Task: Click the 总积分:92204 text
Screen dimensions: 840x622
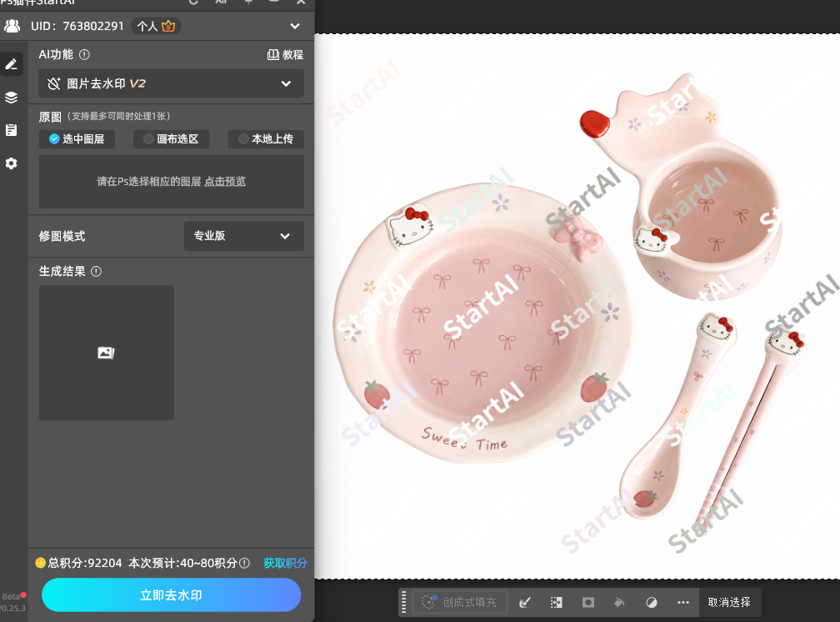Action: pos(85,563)
